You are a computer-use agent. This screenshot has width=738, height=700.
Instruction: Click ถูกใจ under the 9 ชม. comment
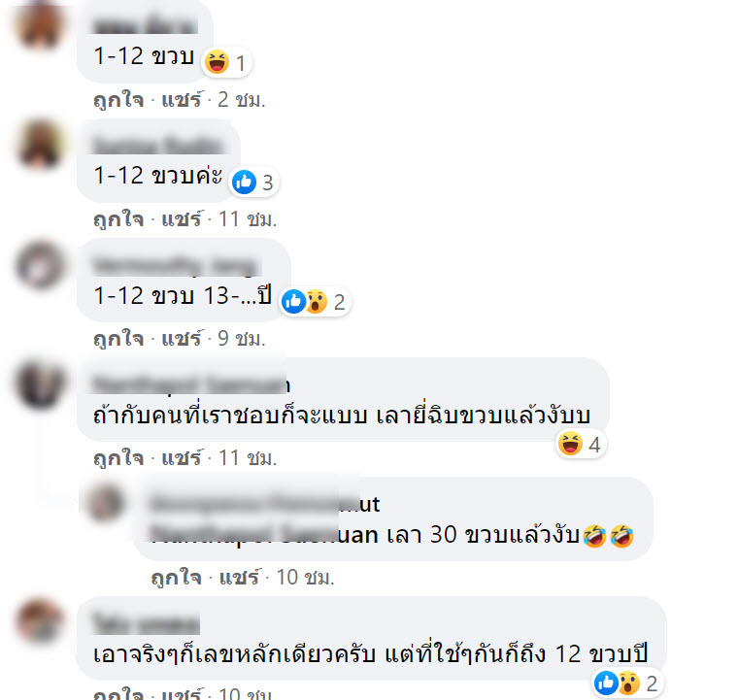click(x=118, y=339)
